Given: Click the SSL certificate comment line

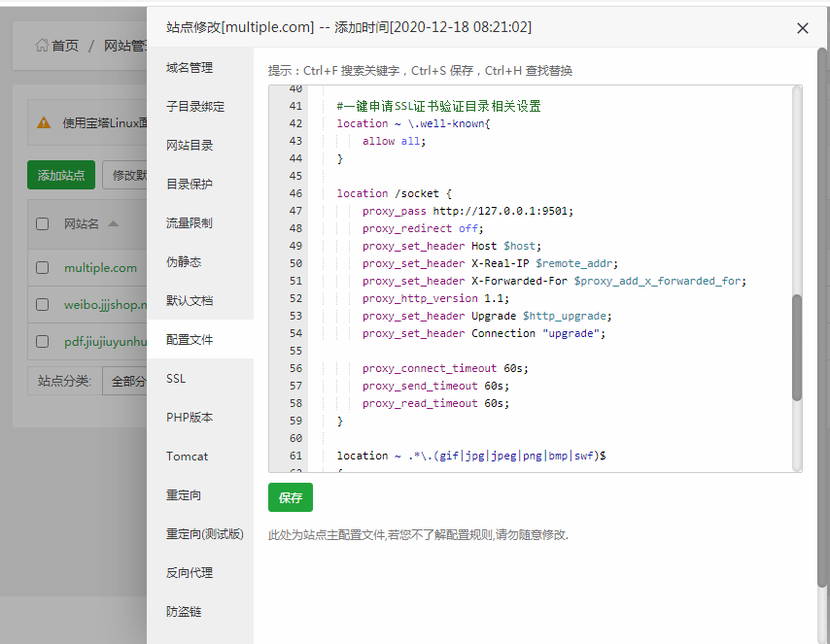Looking at the screenshot, I should [438, 107].
